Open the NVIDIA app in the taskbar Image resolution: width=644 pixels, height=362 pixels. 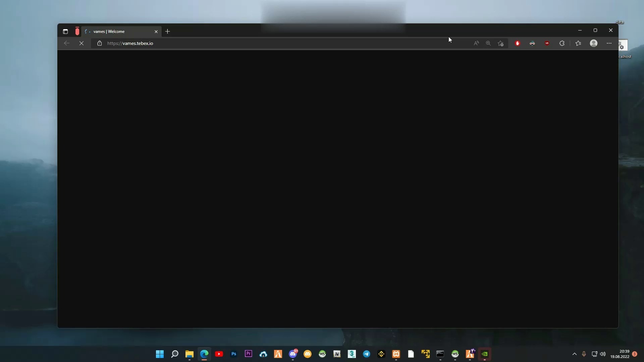[x=485, y=354]
